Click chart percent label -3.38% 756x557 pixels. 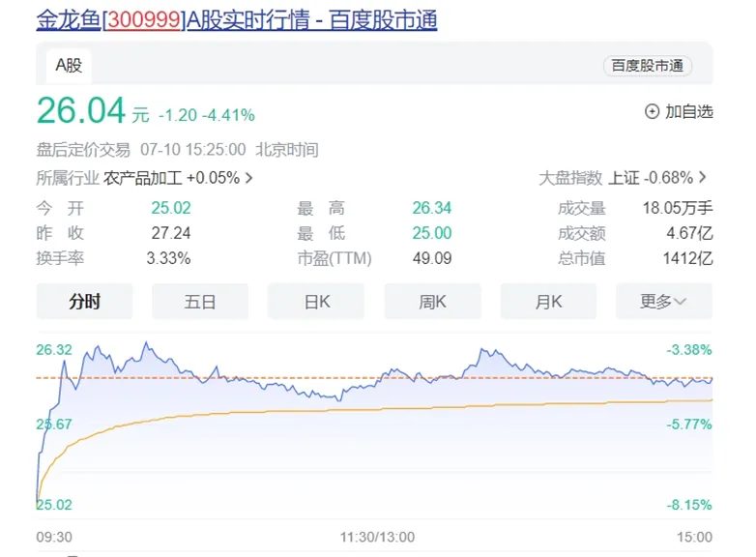coord(689,350)
